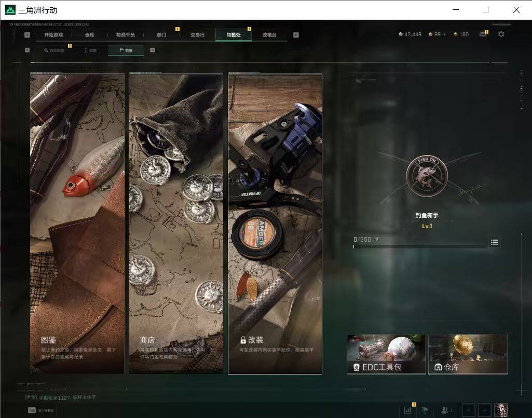Image resolution: width=532 pixels, height=418 pixels.
Task: Open the mail inbox icon
Action: (x=483, y=34)
